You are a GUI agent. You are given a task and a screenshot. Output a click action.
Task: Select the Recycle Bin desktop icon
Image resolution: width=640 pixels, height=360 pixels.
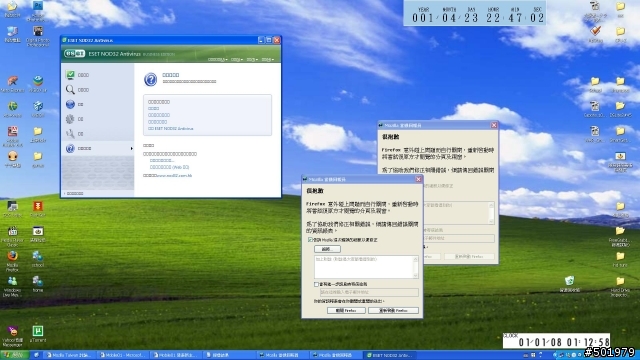pyautogui.click(x=569, y=284)
